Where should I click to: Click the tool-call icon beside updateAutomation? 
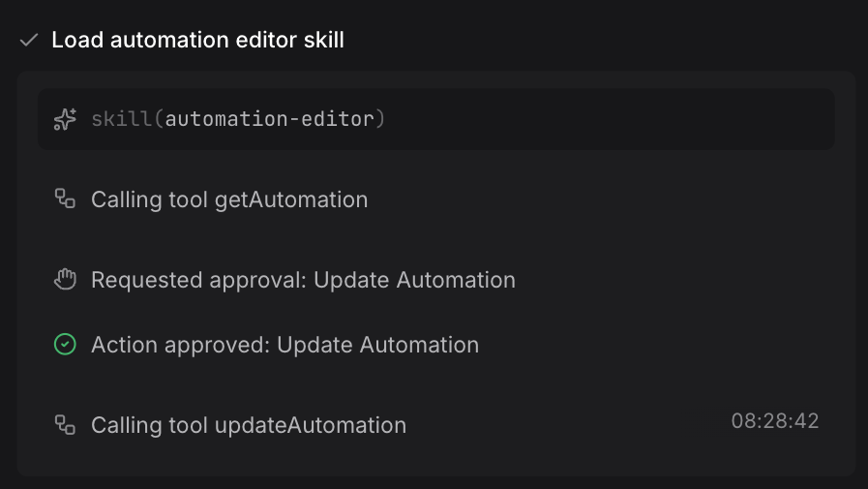coord(65,425)
